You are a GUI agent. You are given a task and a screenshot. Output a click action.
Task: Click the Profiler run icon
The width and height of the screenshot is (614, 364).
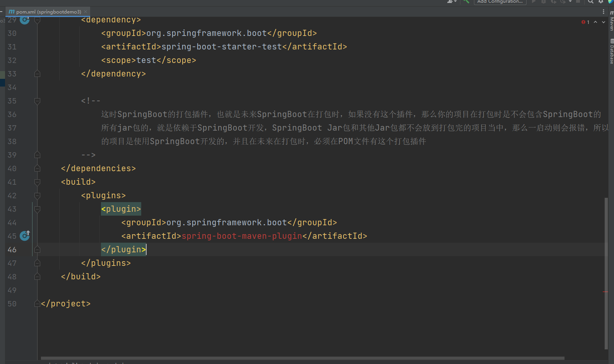tap(563, 2)
